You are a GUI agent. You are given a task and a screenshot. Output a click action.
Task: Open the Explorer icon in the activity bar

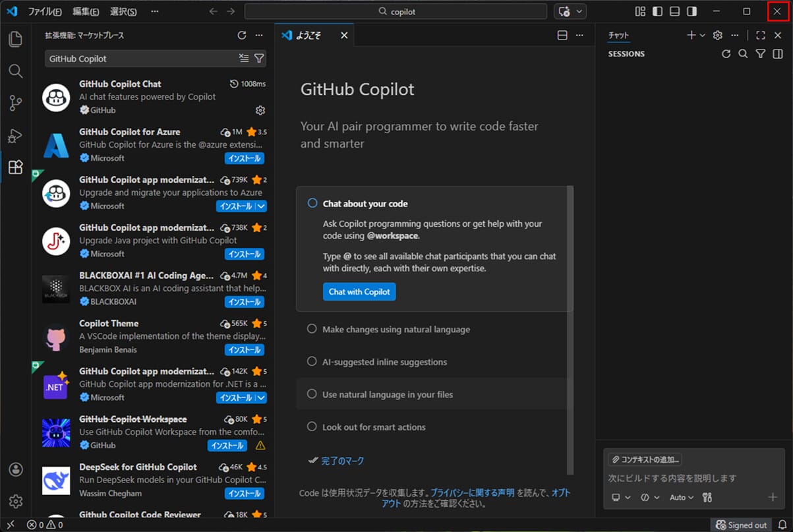coord(15,40)
